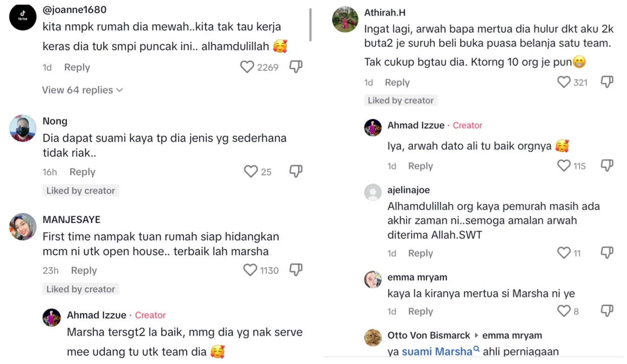Like ajelinajoe's comment with 11 likes
The width and height of the screenshot is (627, 364).
[564, 253]
